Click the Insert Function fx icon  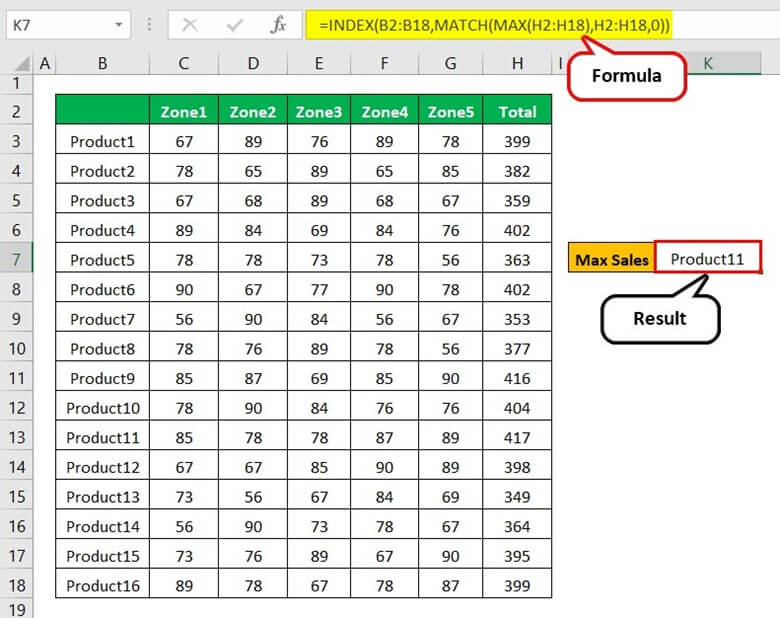tap(278, 24)
